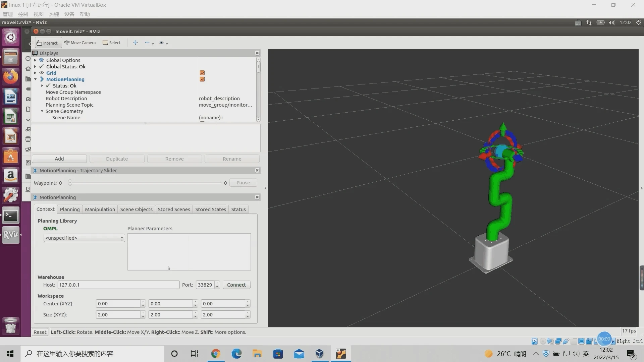The width and height of the screenshot is (644, 362).
Task: Click the Connect warehouse button
Action: 236,285
